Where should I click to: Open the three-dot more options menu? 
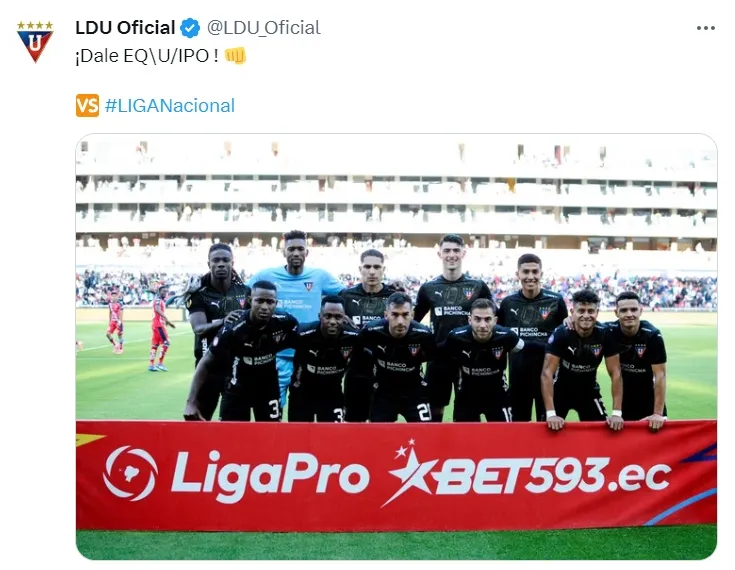coord(706,28)
